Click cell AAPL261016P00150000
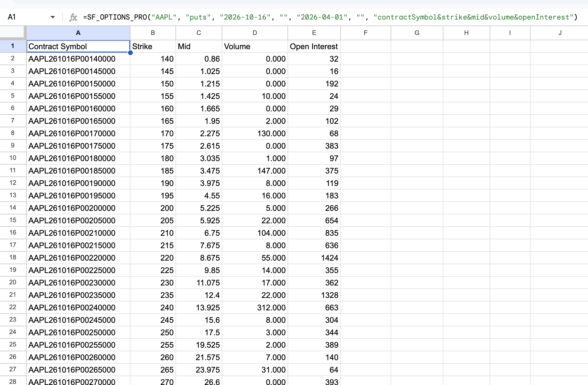The image size is (588, 385). click(x=78, y=84)
